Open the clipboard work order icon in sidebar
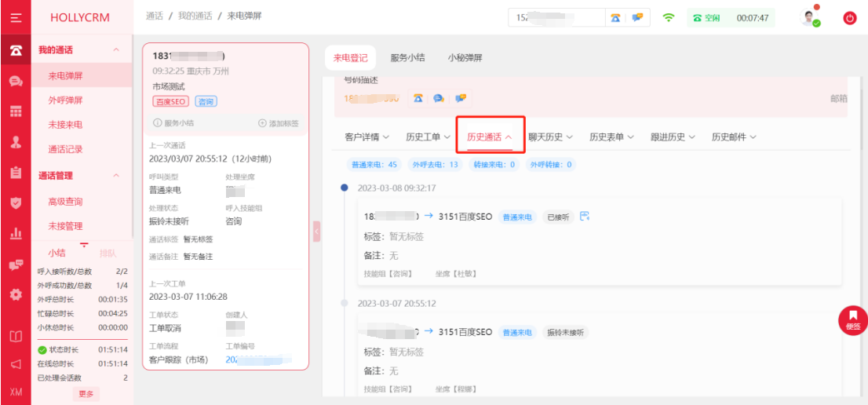The image size is (868, 405). pos(16,173)
